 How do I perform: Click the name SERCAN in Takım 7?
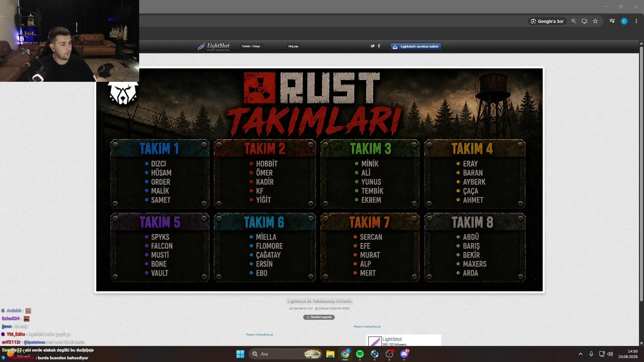pyautogui.click(x=371, y=237)
